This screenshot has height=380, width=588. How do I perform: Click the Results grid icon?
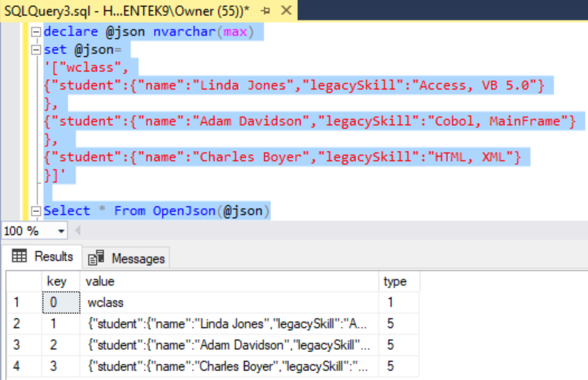click(19, 256)
